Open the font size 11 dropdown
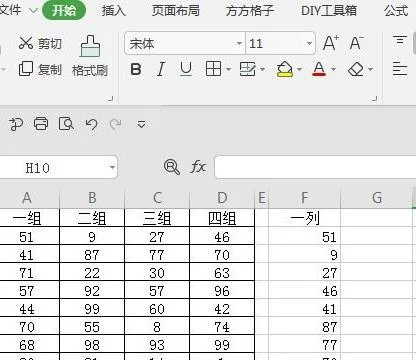 point(309,43)
